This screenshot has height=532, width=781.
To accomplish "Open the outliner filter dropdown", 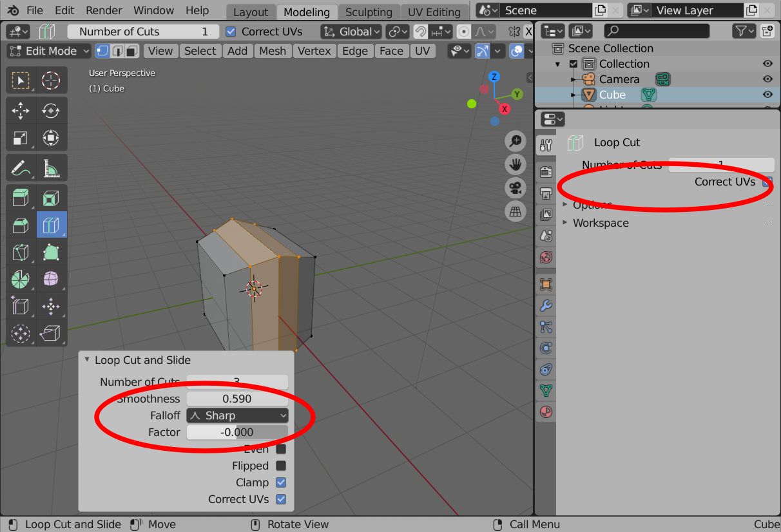I will [745, 30].
